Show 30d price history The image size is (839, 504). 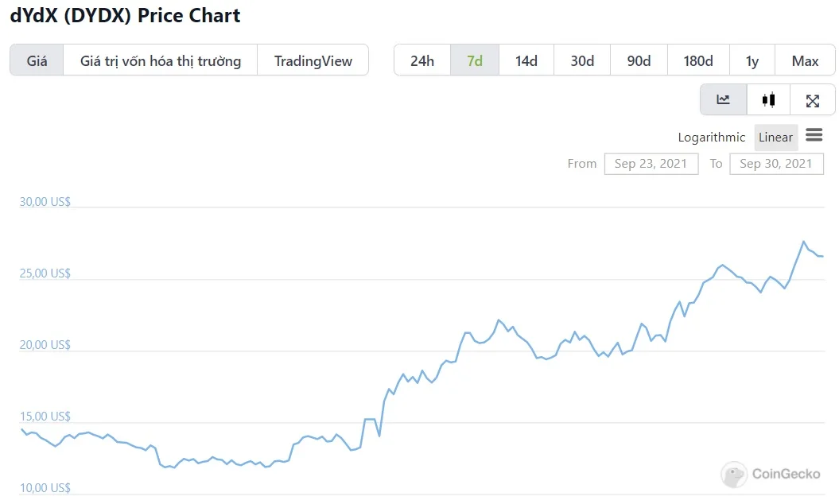[x=582, y=60]
